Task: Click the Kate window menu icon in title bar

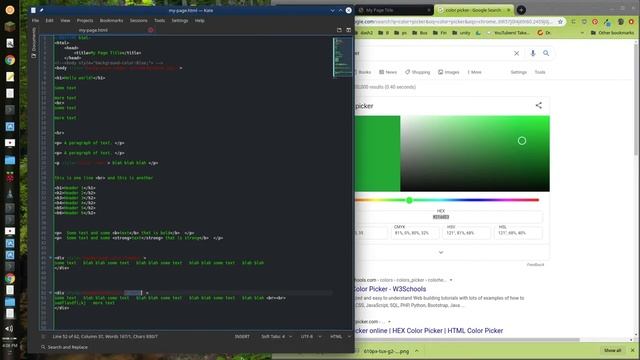Action: (33, 10)
